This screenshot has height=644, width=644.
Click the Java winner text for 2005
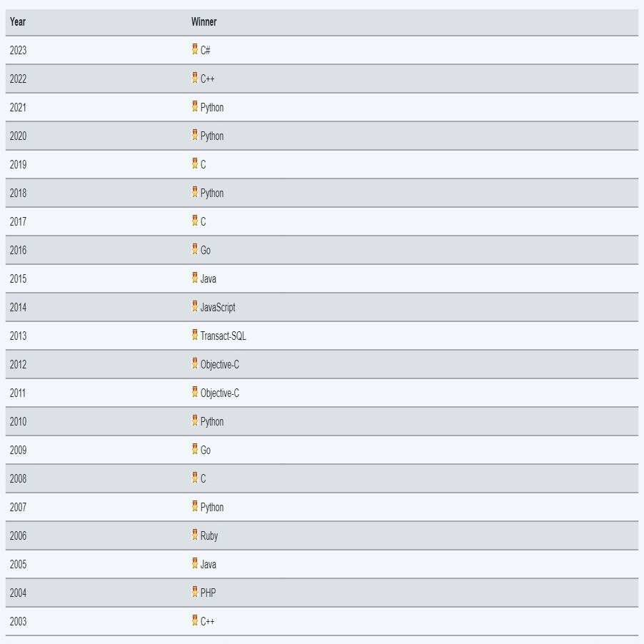pos(208,564)
